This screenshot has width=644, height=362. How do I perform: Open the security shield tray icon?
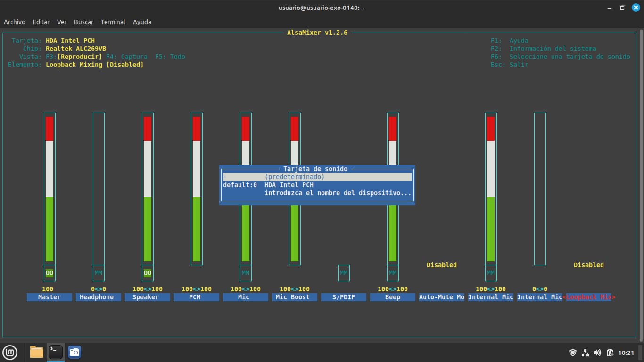pyautogui.click(x=573, y=353)
